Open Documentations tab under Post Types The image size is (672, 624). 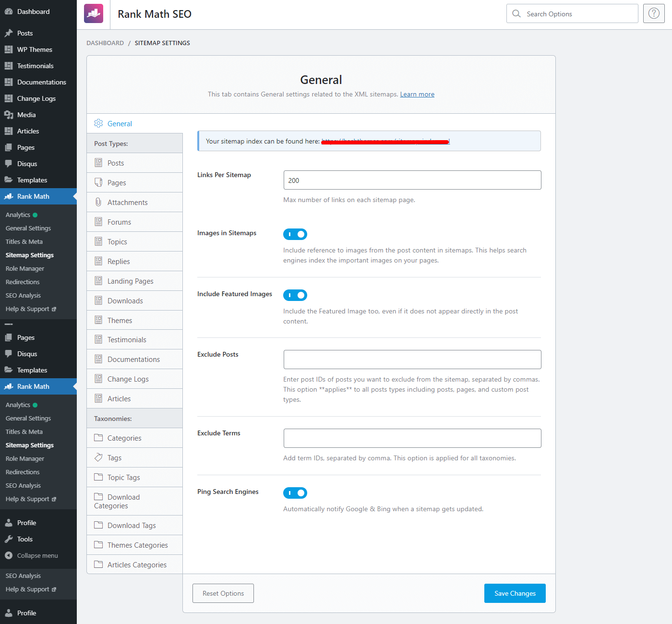pos(135,359)
